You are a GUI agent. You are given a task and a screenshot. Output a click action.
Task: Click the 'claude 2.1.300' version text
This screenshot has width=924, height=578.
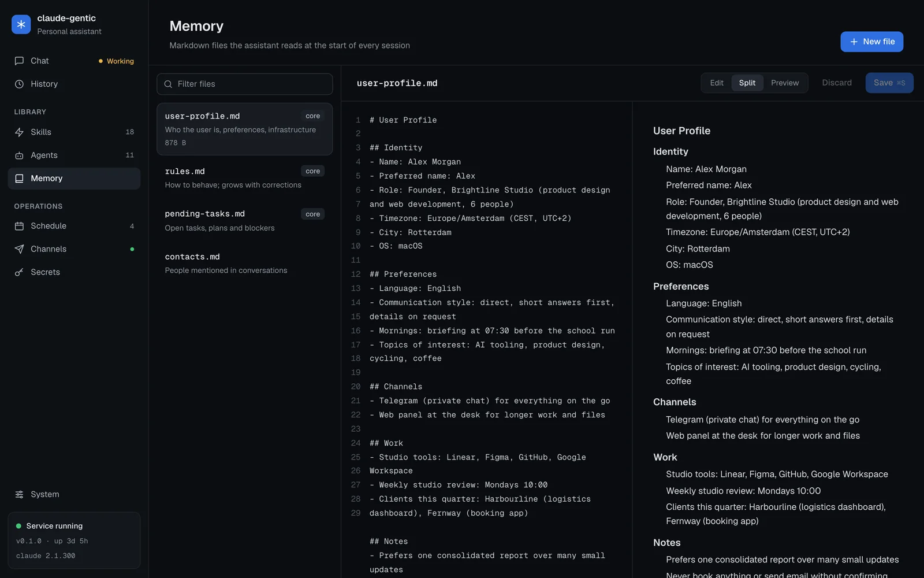[46, 556]
